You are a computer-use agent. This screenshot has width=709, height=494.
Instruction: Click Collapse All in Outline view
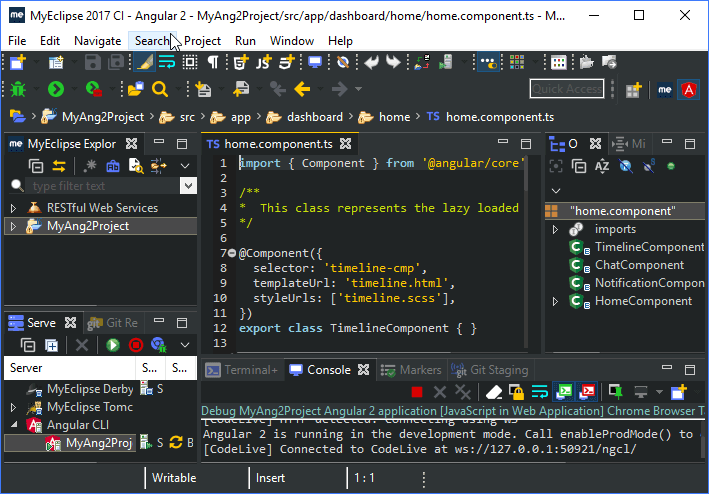(579, 166)
